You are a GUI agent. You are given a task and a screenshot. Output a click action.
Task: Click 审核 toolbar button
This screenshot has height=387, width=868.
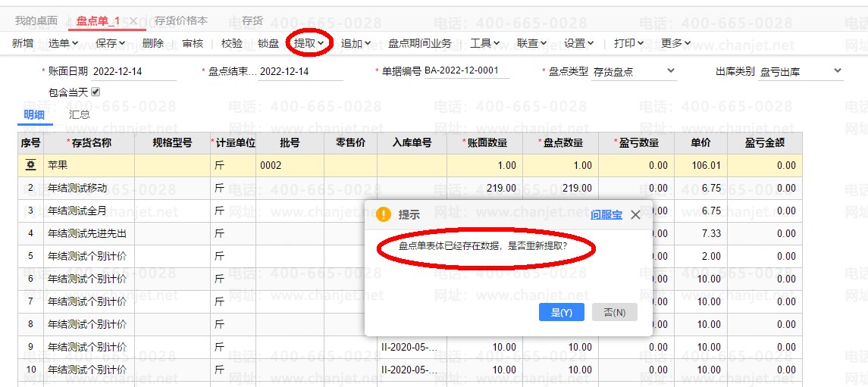(193, 43)
